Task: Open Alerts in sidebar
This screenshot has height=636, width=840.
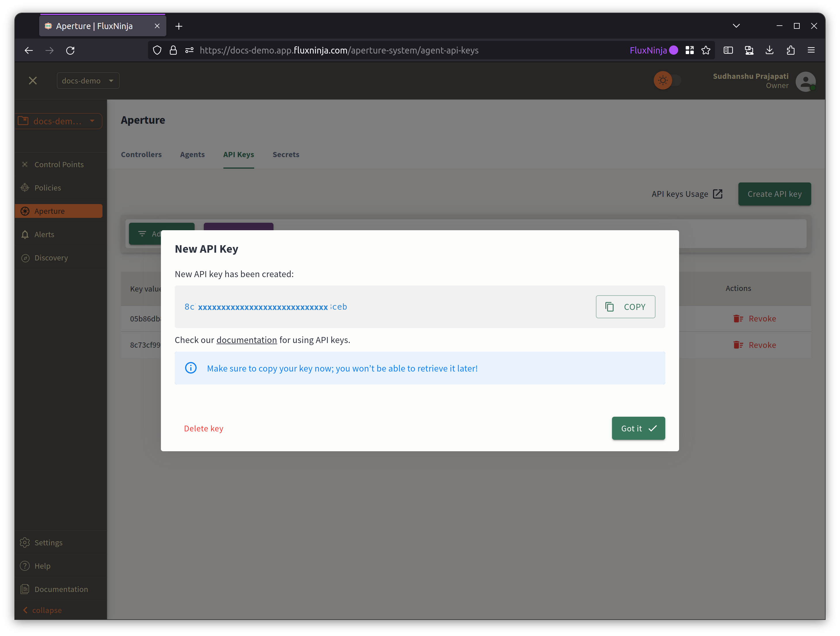Action: (60, 234)
